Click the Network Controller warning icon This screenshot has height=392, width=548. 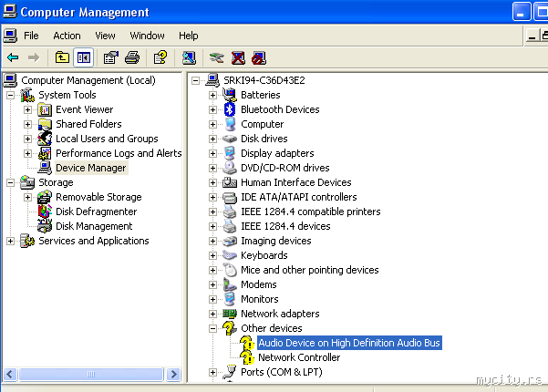(247, 357)
